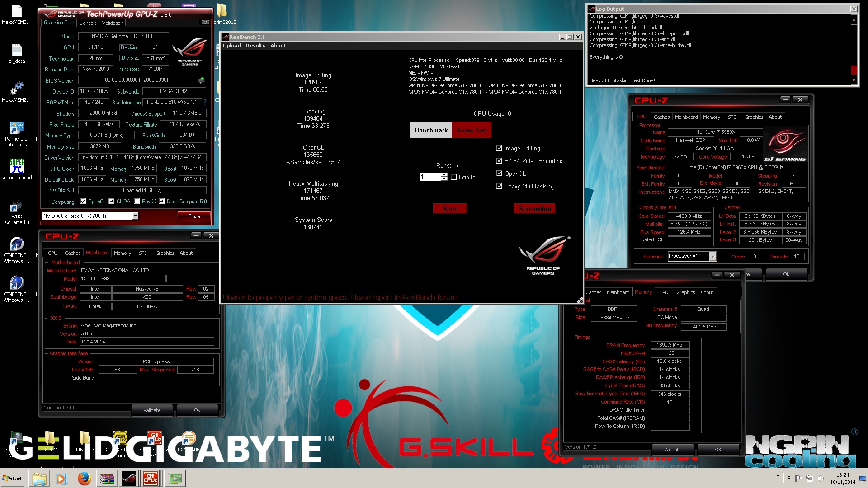Open Processor #1 selection dropdown in CPU-Z

712,256
